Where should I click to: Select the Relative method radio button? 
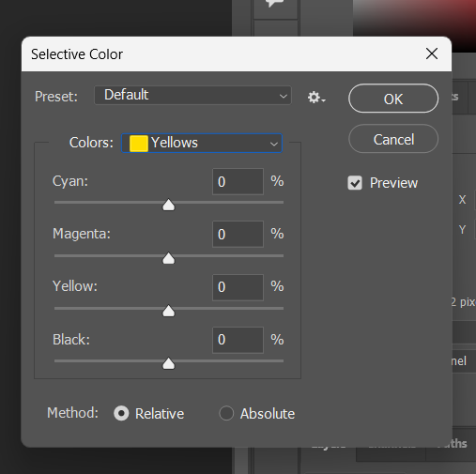tap(121, 413)
